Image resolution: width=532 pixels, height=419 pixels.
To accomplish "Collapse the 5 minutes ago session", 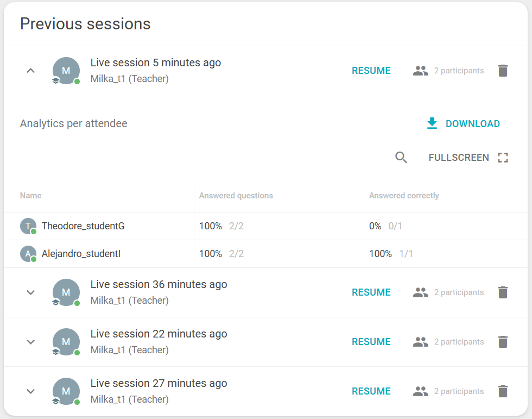I will tap(31, 71).
